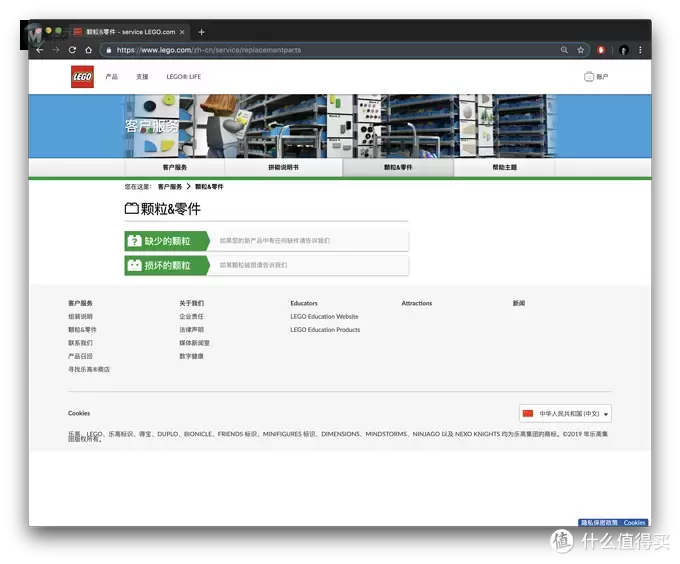Open footer link 媒体新闻室
The height and width of the screenshot is (564, 680).
pyautogui.click(x=195, y=343)
